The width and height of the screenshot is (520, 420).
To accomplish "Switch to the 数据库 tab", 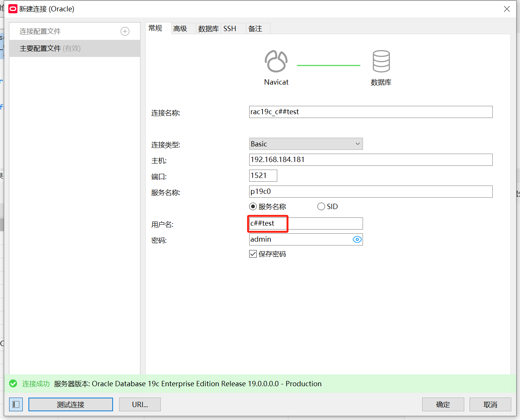I will tap(208, 28).
